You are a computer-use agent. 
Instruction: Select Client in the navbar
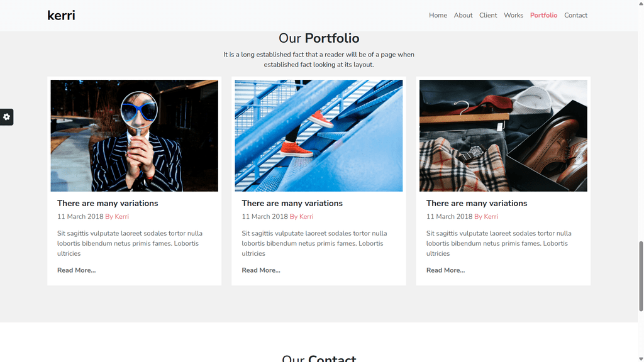488,15
